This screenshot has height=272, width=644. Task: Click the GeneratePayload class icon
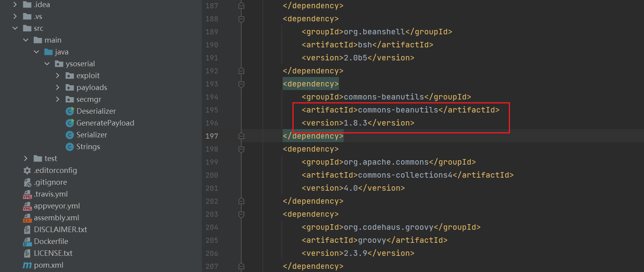coord(70,123)
